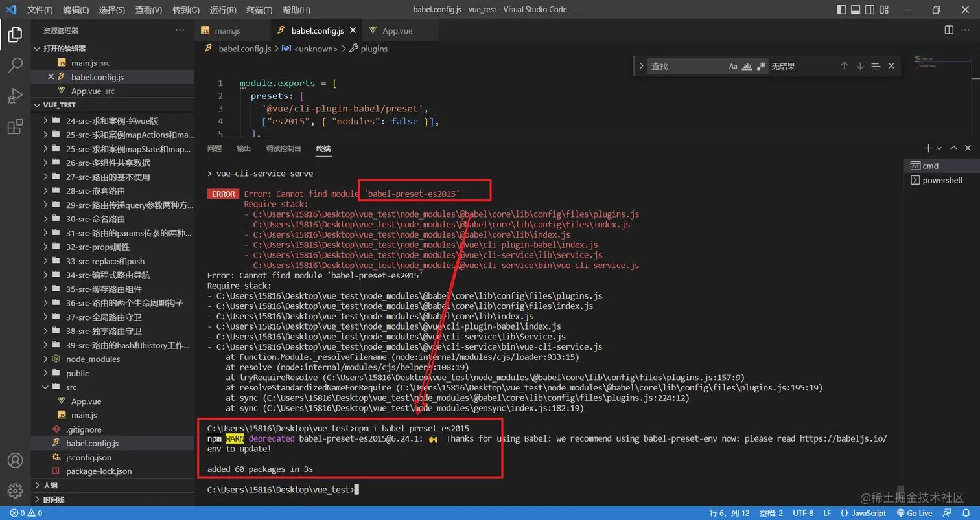Viewport: 980px width, 520px height.
Task: Collapse the 打开的编辑器 section
Action: (x=112, y=49)
